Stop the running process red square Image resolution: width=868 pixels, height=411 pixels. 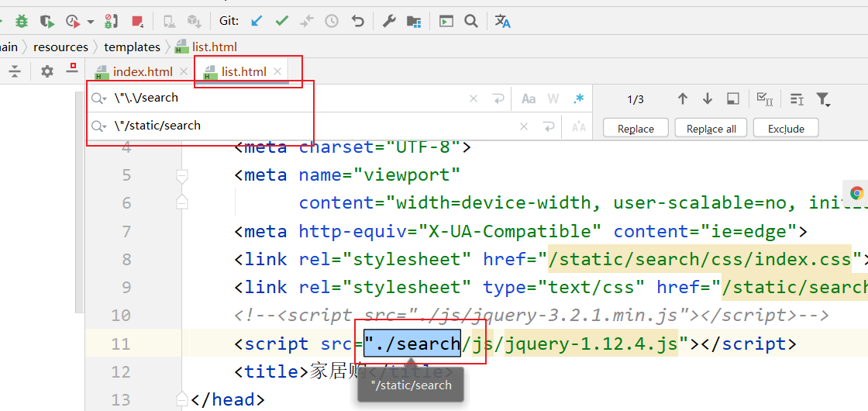(x=138, y=22)
